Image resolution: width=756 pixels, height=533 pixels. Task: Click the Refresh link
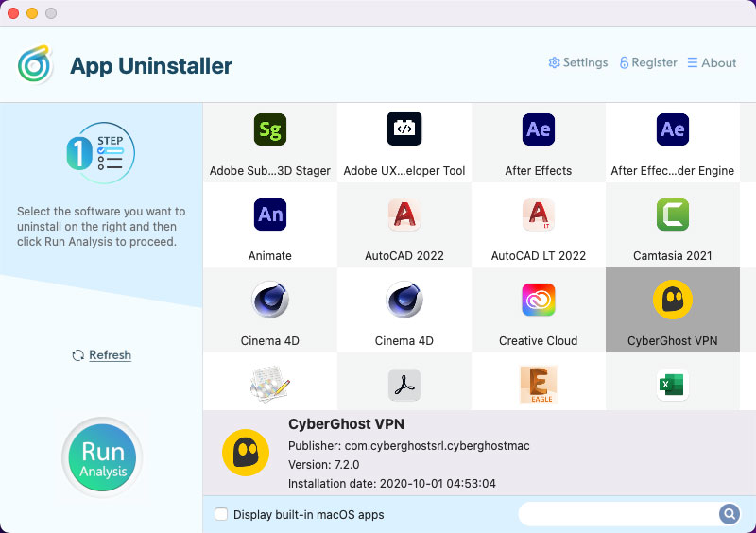pyautogui.click(x=110, y=355)
